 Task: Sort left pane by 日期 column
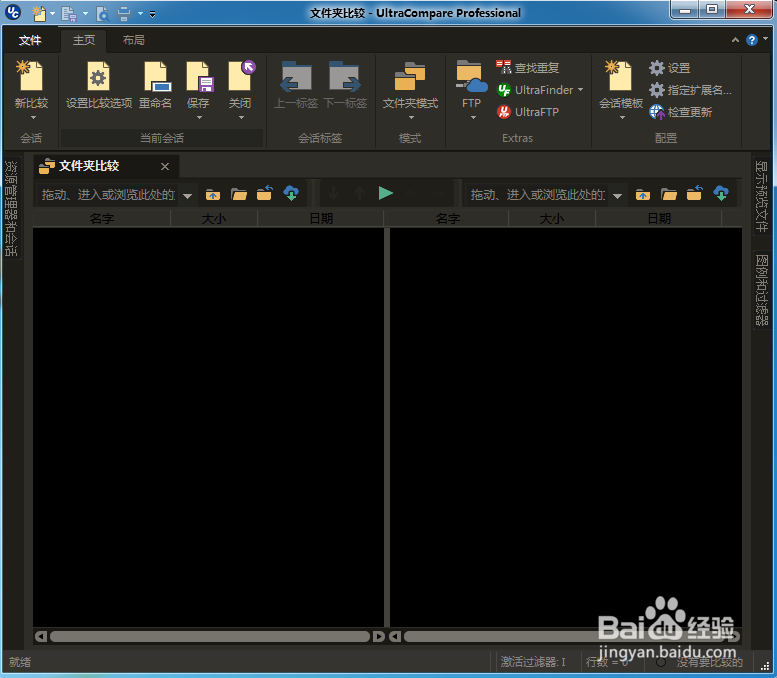pos(321,219)
